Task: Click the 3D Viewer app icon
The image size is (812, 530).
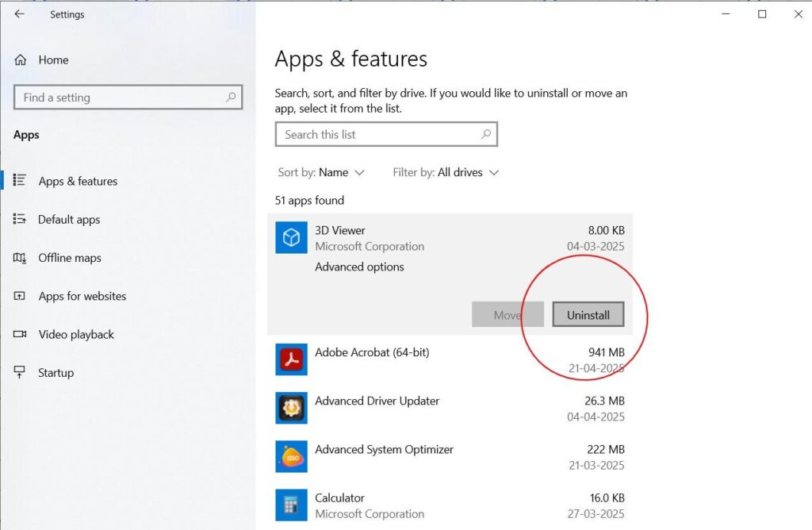Action: pyautogui.click(x=291, y=238)
